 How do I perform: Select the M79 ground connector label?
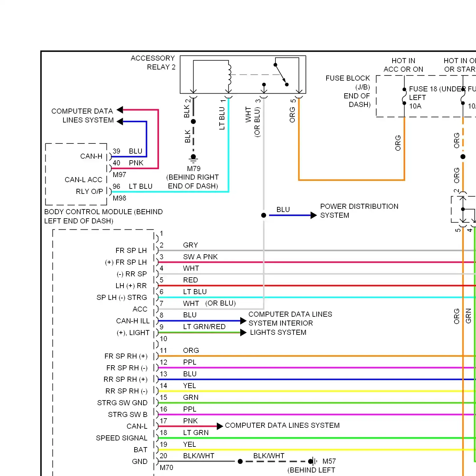point(194,169)
